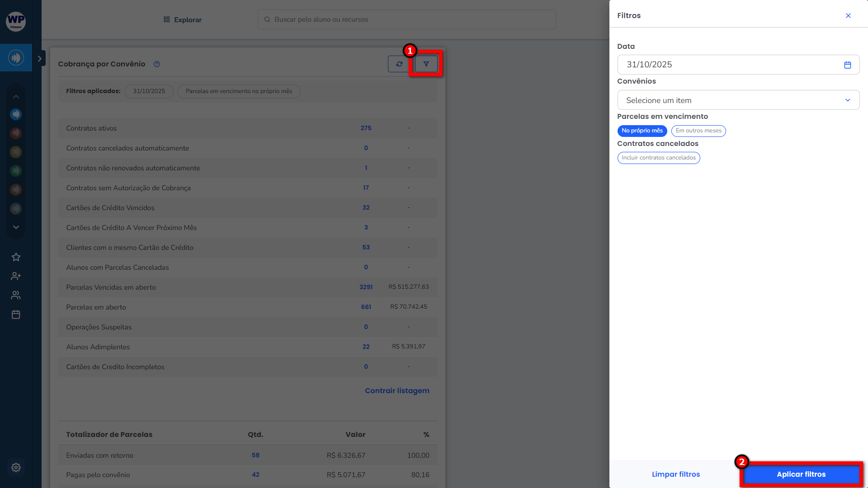The width and height of the screenshot is (868, 488).
Task: Click 'Limpar filtros' link
Action: pos(676,474)
